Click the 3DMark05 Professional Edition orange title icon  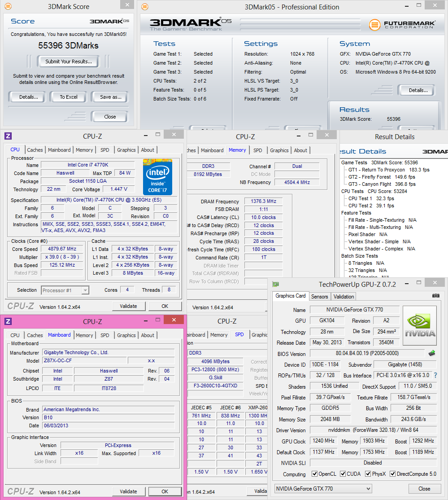pos(145,7)
